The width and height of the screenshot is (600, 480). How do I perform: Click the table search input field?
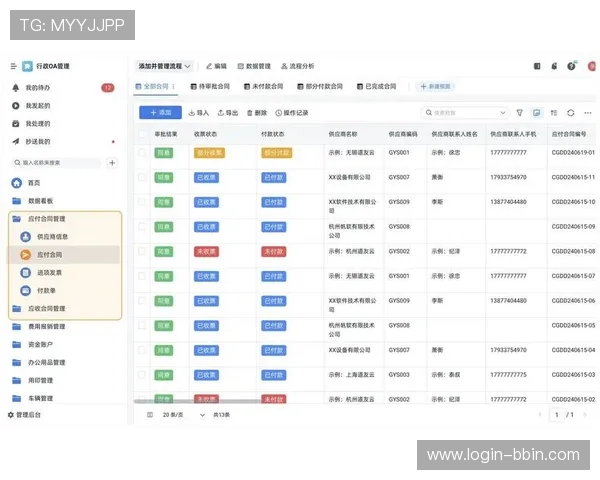(x=465, y=113)
